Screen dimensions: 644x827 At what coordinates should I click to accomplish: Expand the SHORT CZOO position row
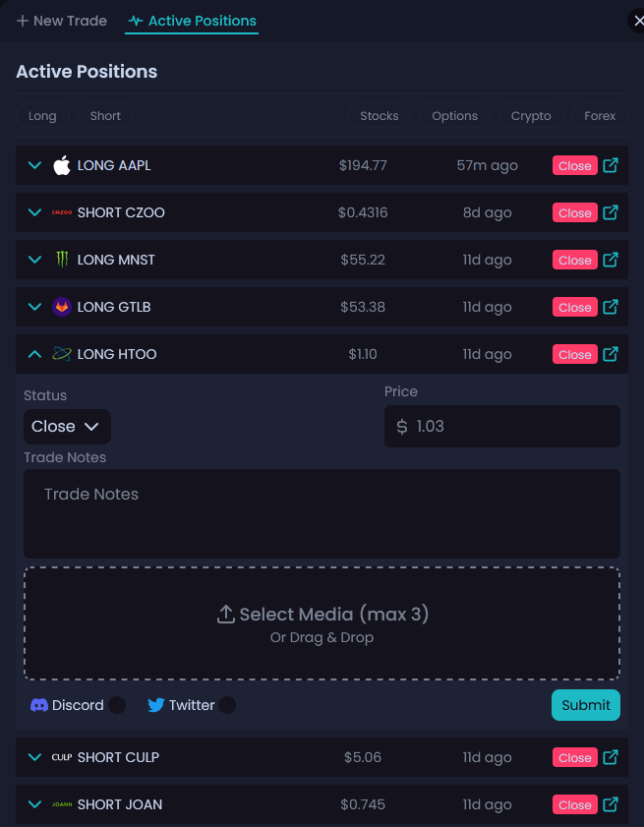35,212
